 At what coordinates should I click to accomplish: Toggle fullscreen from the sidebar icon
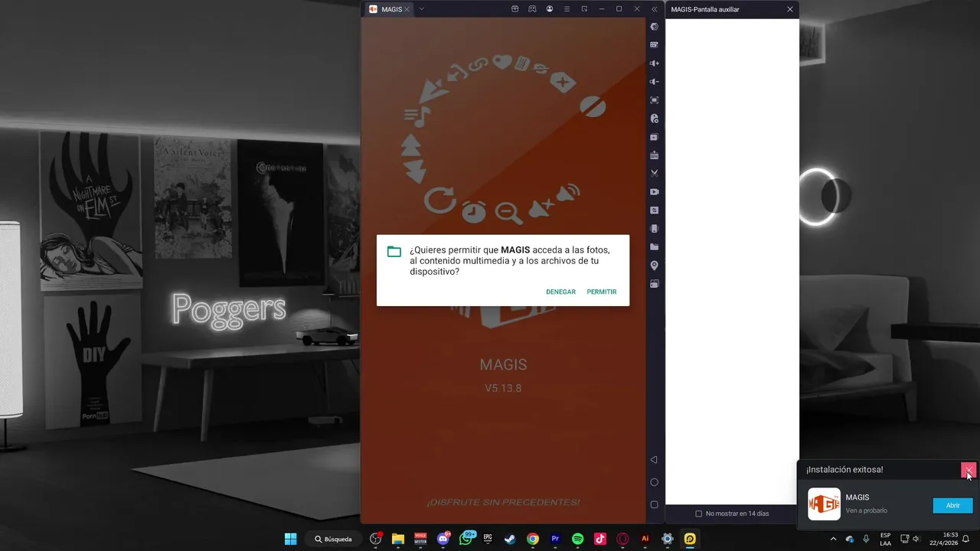pos(655,100)
